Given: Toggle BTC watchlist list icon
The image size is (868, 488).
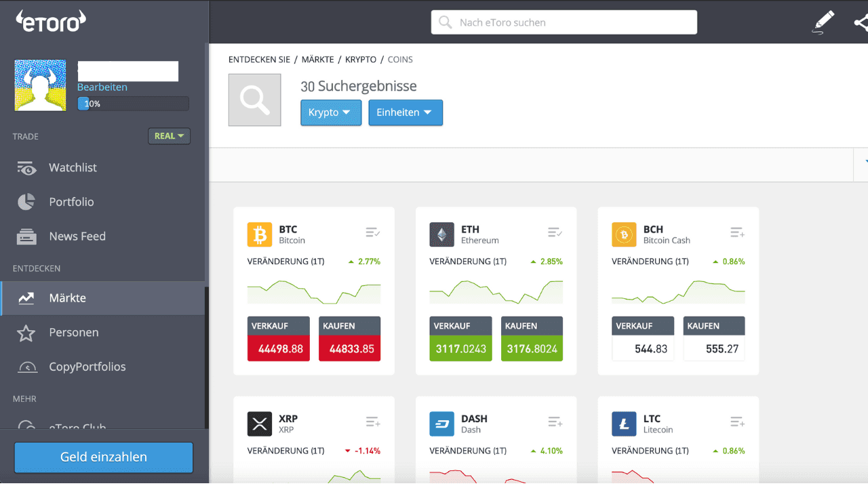Looking at the screenshot, I should coord(373,233).
